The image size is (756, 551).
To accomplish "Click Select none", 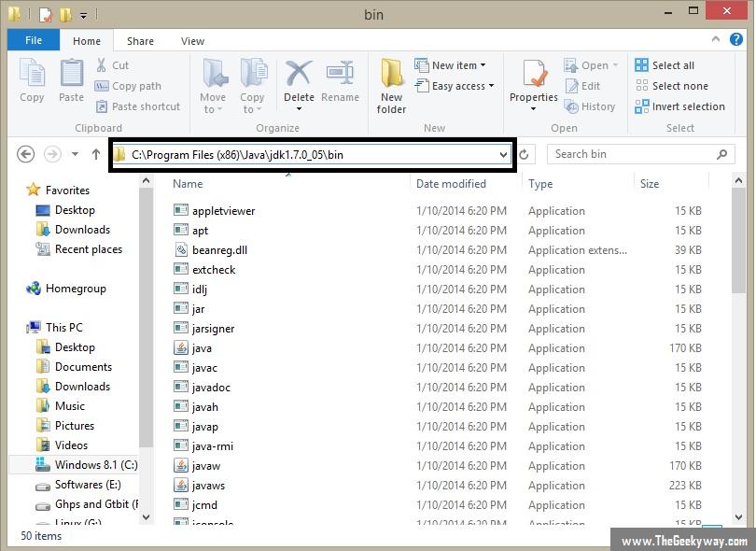I will coord(672,86).
